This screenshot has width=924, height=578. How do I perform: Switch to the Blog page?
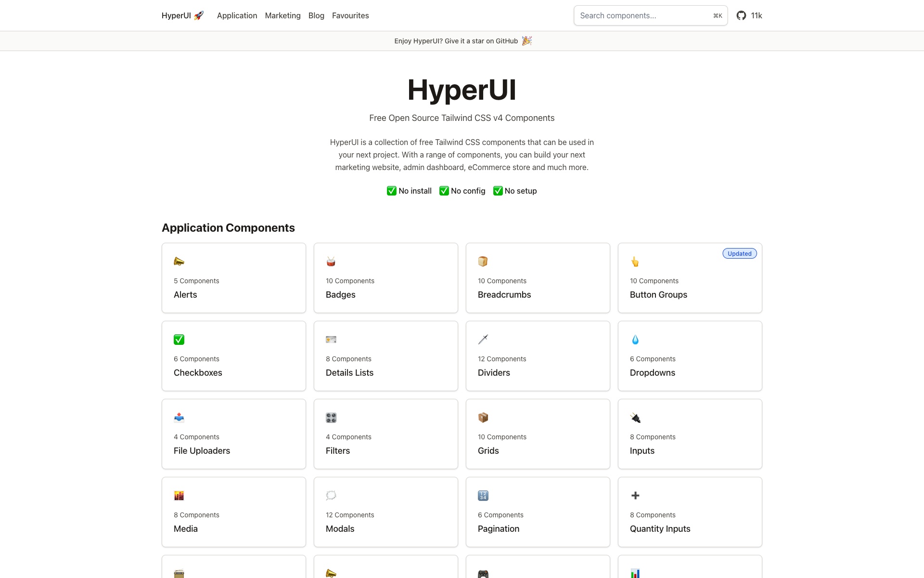[x=316, y=15]
